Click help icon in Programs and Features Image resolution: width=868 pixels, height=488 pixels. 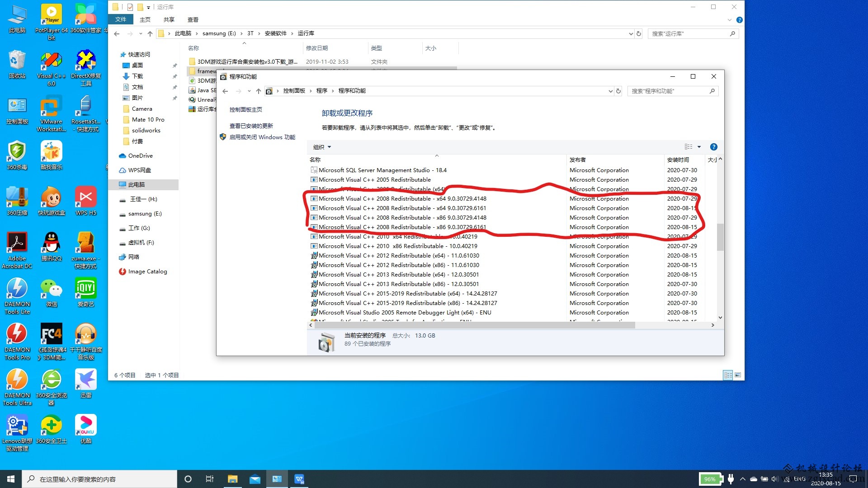[713, 147]
